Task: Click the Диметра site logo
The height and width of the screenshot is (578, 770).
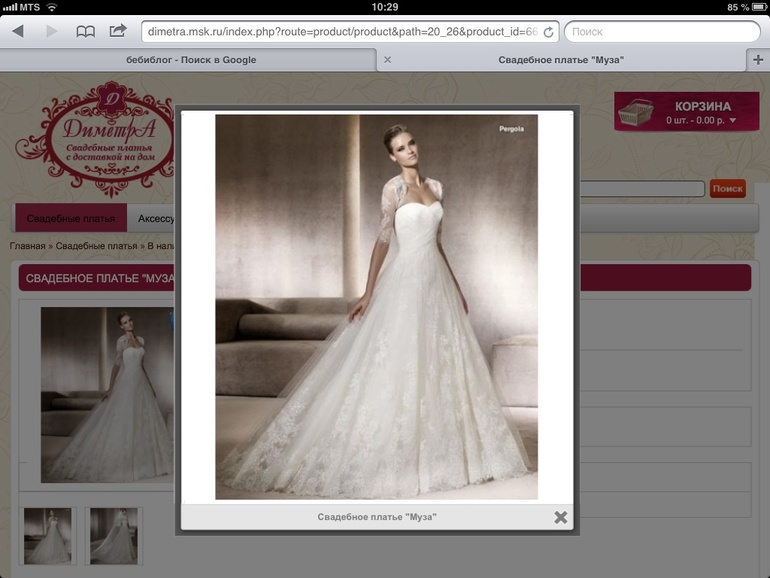Action: 96,138
